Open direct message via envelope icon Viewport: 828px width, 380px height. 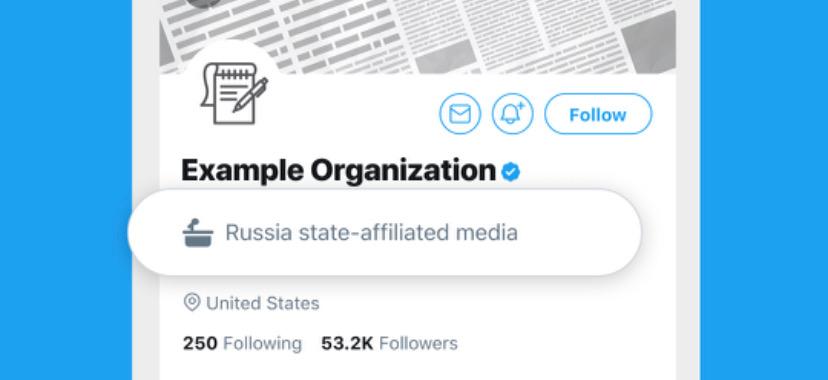point(460,114)
